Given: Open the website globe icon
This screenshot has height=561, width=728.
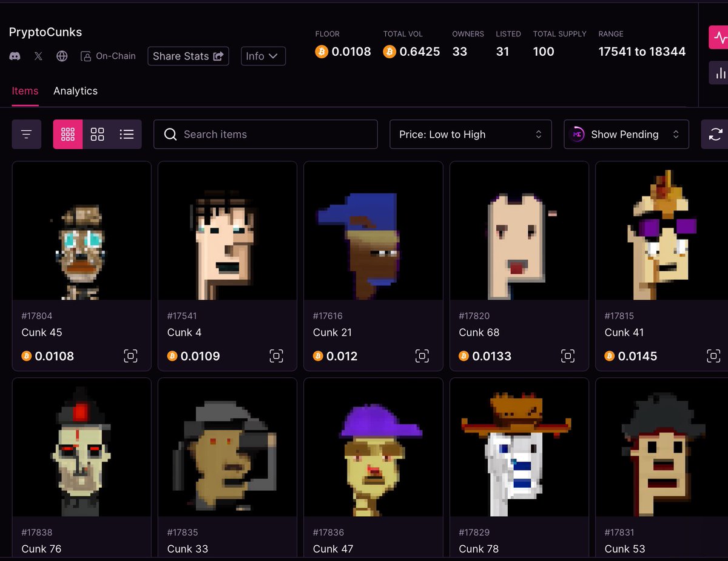Looking at the screenshot, I should 62,56.
